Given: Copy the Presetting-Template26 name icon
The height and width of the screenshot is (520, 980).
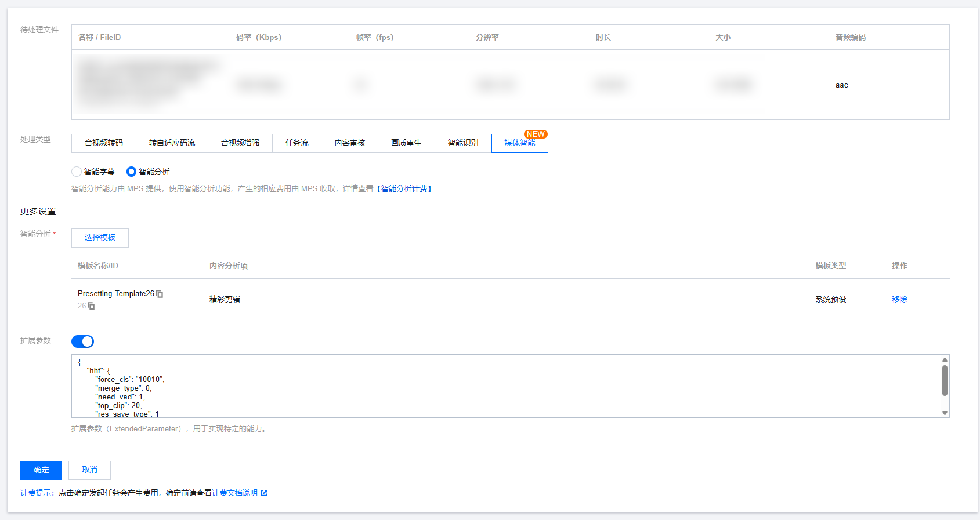Looking at the screenshot, I should tap(160, 294).
